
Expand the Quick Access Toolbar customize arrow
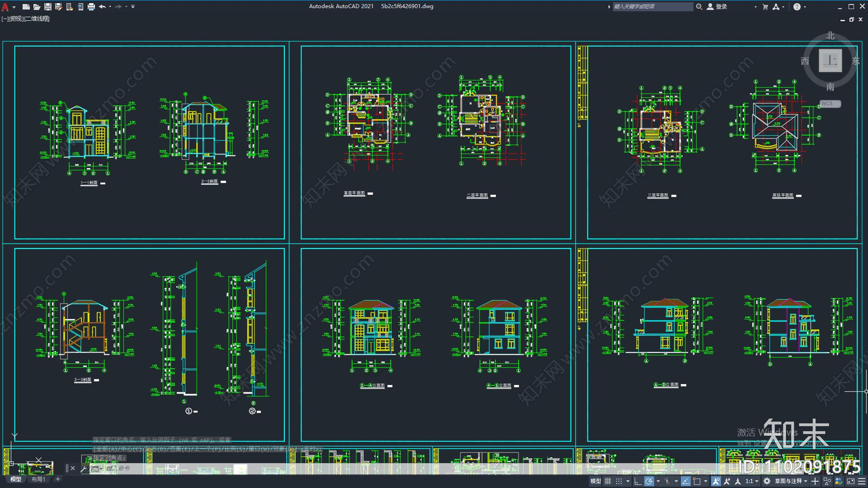click(x=133, y=7)
